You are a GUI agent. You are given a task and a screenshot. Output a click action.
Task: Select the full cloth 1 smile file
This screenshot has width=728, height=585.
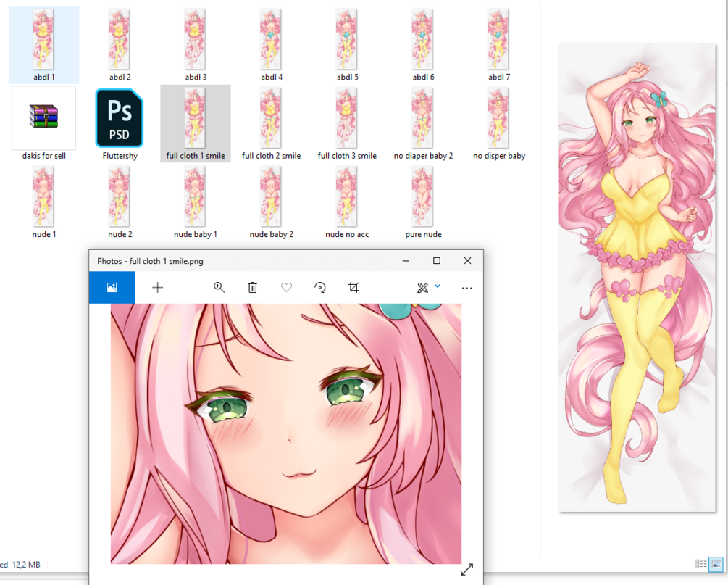coord(196,124)
